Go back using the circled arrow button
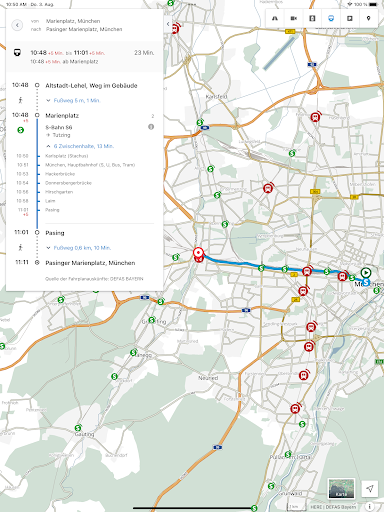This screenshot has height=512, width=384. (17, 25)
